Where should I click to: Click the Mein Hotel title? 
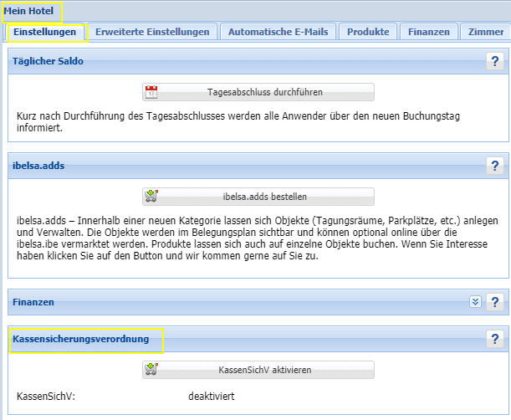(x=33, y=12)
